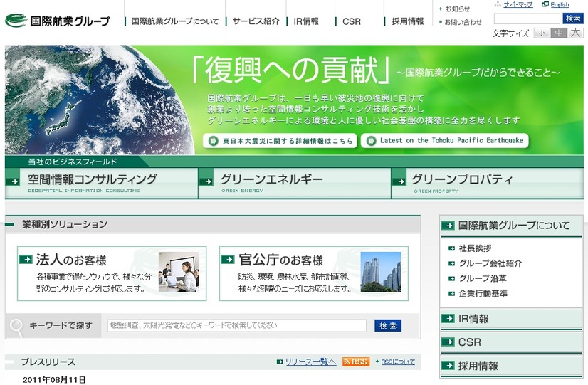
Task: Click the green icon in Tohoku Earthquake button
Action: pyautogui.click(x=371, y=141)
